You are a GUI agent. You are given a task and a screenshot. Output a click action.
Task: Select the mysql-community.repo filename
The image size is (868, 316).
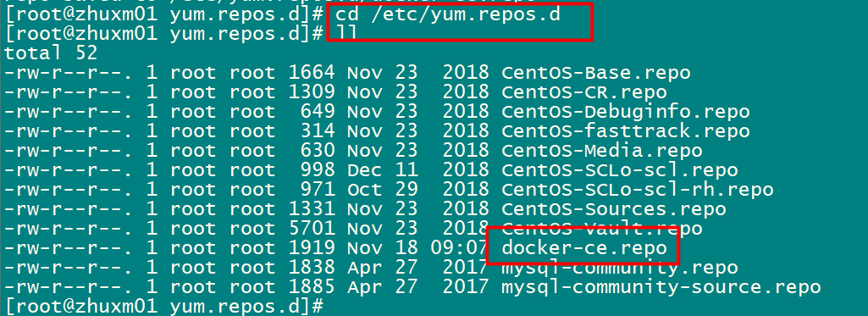[x=619, y=268]
